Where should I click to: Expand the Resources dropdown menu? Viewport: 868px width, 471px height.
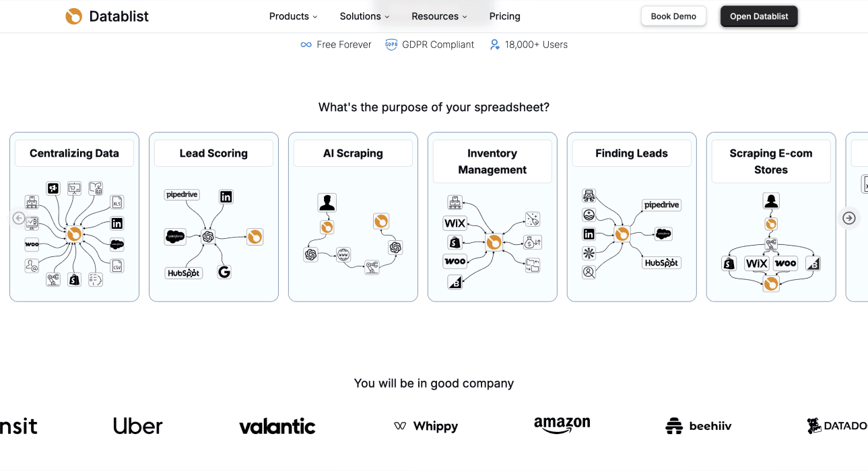(x=439, y=16)
